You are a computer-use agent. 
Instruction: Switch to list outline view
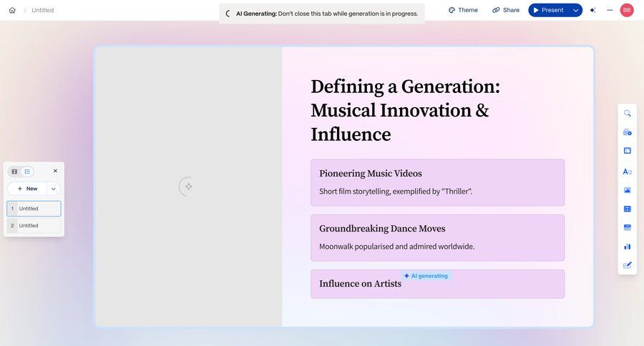pyautogui.click(x=27, y=172)
